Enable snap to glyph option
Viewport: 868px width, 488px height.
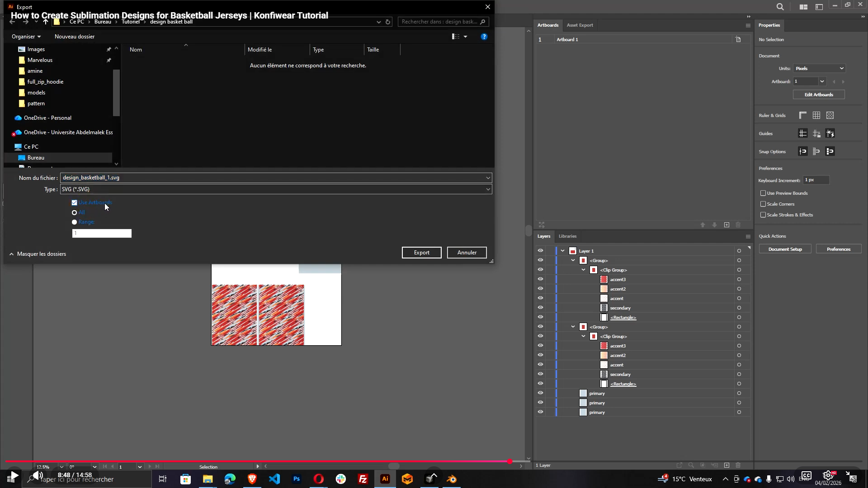[x=830, y=151]
